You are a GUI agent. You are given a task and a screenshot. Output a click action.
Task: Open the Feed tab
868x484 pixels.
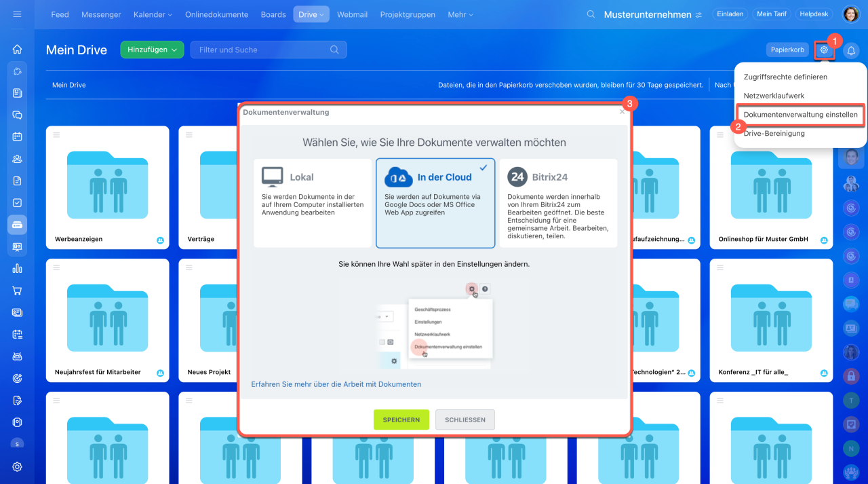coord(60,14)
